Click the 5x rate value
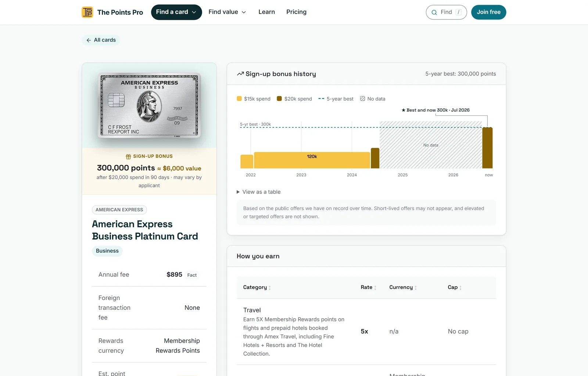Screen dimensions: 588x376 (x=364, y=331)
